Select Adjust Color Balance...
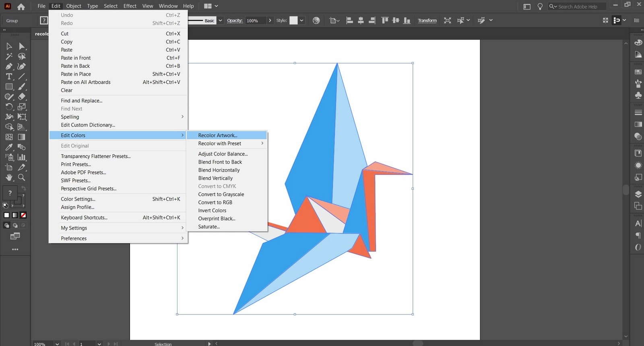 coord(227,154)
